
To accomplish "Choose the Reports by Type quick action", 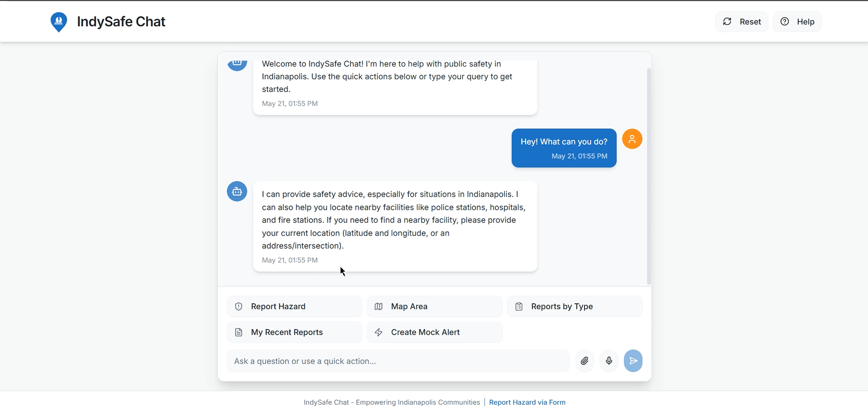I will 575,307.
